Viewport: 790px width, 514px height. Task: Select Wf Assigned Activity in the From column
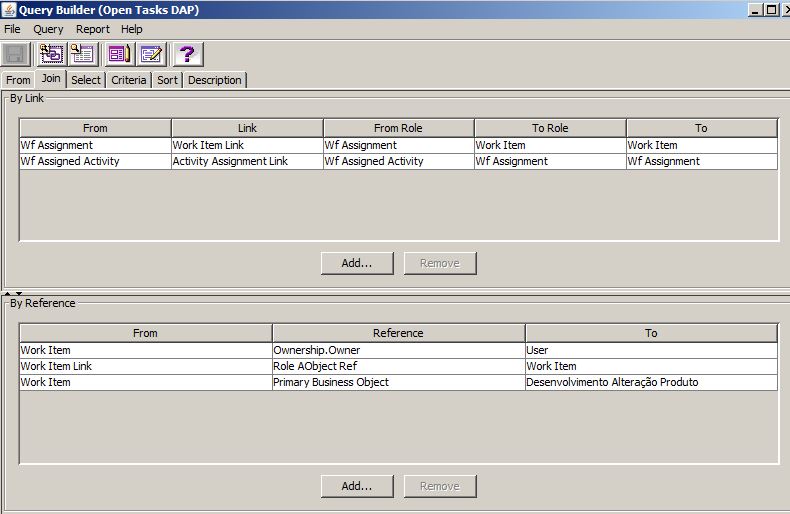(x=95, y=161)
